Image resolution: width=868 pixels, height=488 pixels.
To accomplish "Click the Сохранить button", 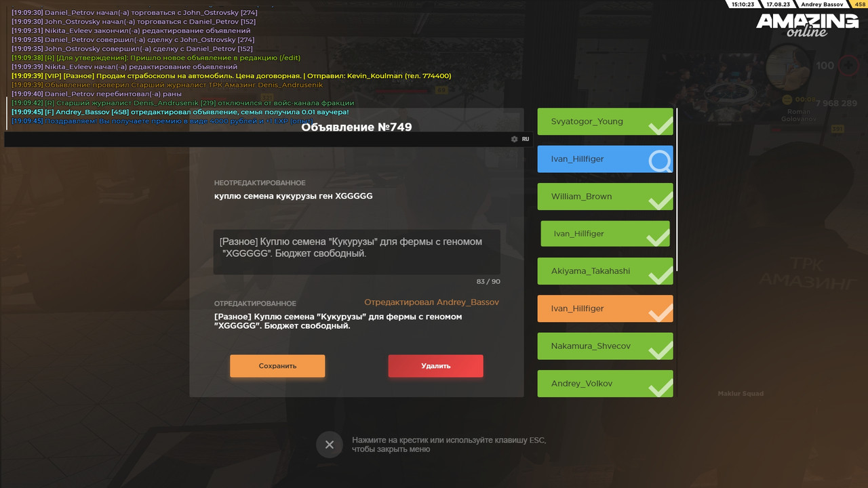I will pyautogui.click(x=277, y=366).
